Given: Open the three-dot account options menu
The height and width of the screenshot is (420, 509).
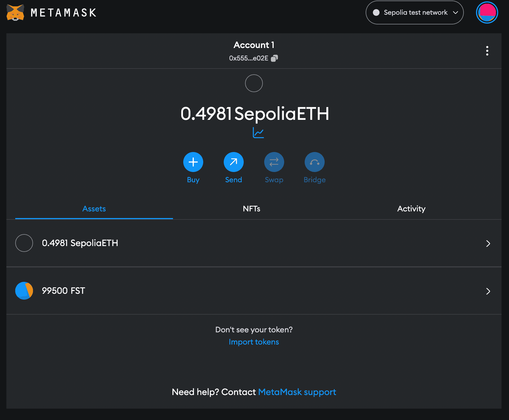Looking at the screenshot, I should (487, 51).
